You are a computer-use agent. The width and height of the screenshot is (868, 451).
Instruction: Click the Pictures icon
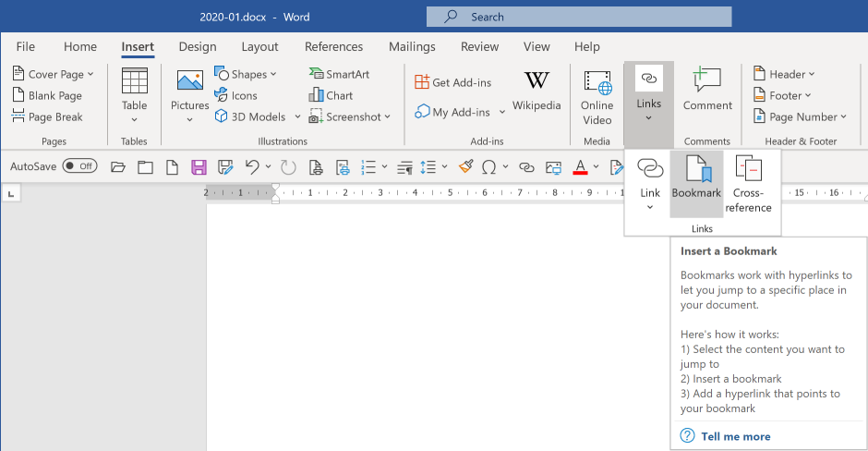[190, 81]
